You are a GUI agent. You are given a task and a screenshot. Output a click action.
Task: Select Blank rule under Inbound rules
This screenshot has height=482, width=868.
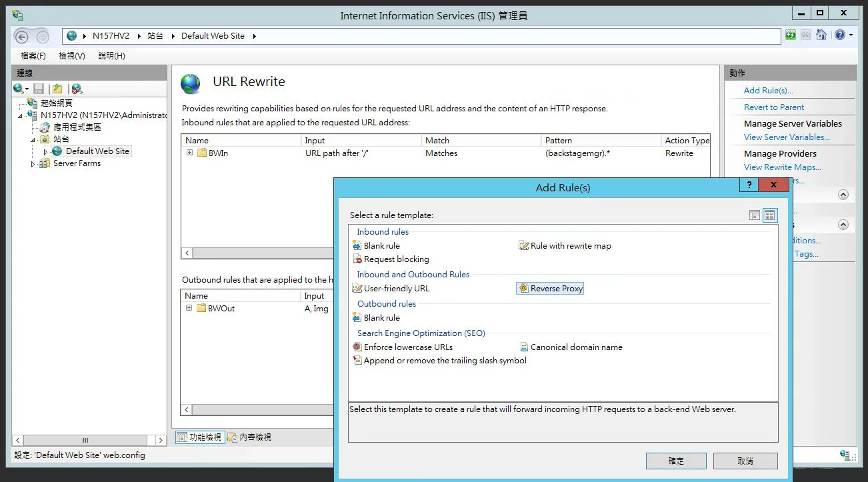click(377, 245)
